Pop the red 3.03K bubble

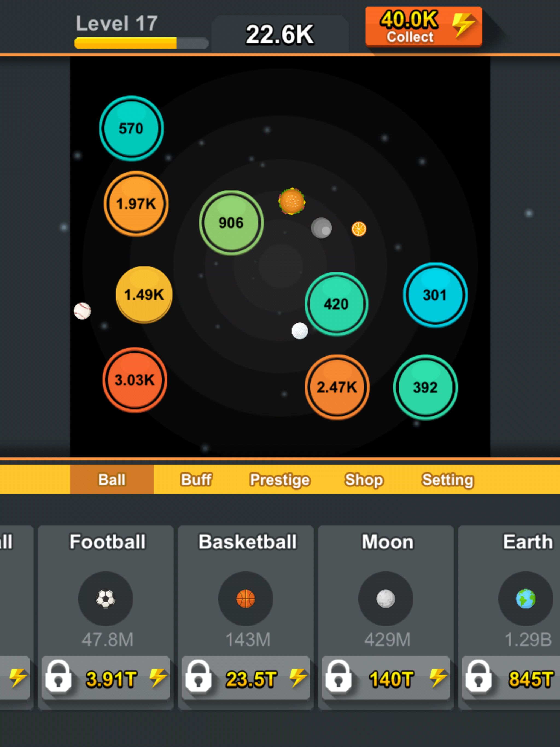135,380
